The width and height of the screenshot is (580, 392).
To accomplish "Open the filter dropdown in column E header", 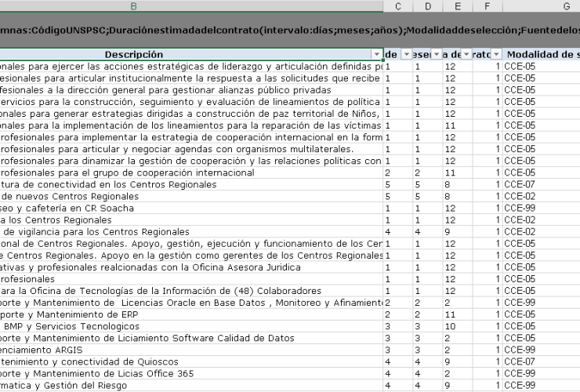I will 466,54.
